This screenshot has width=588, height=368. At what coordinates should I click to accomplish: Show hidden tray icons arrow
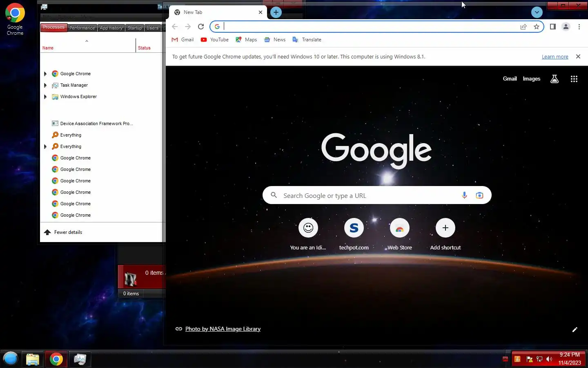coord(505,359)
